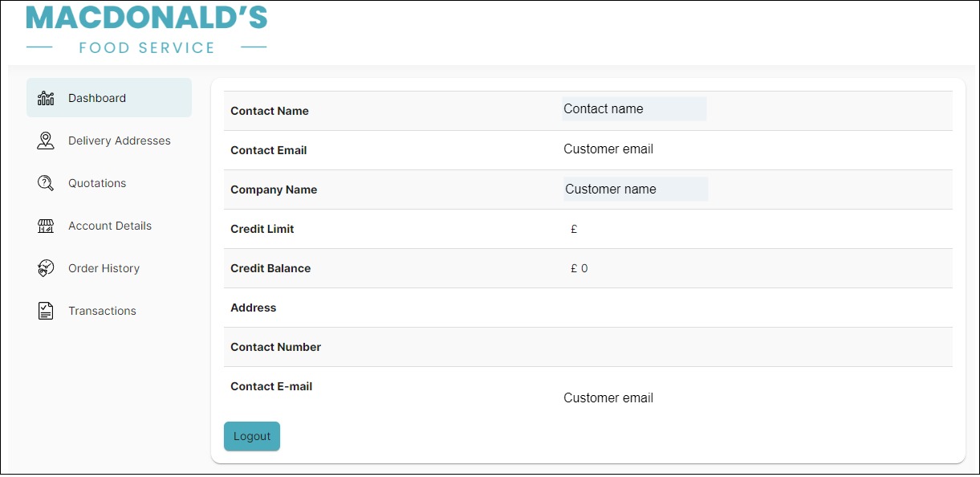Click the Customer email in Contact E-mail row
This screenshot has width=980, height=477.
point(608,398)
